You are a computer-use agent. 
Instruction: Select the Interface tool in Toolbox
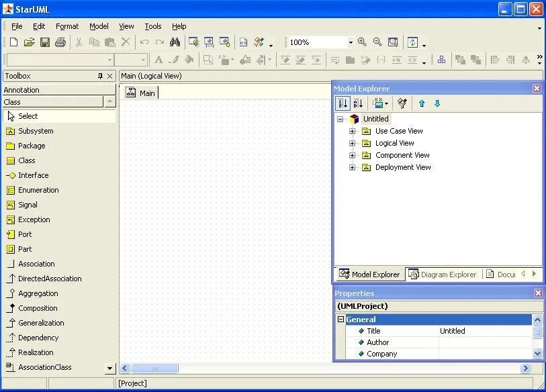[28, 175]
